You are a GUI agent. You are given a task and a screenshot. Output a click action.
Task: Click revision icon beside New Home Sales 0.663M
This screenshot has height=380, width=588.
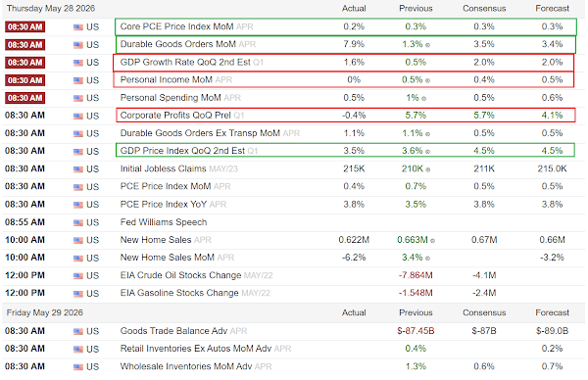click(432, 241)
